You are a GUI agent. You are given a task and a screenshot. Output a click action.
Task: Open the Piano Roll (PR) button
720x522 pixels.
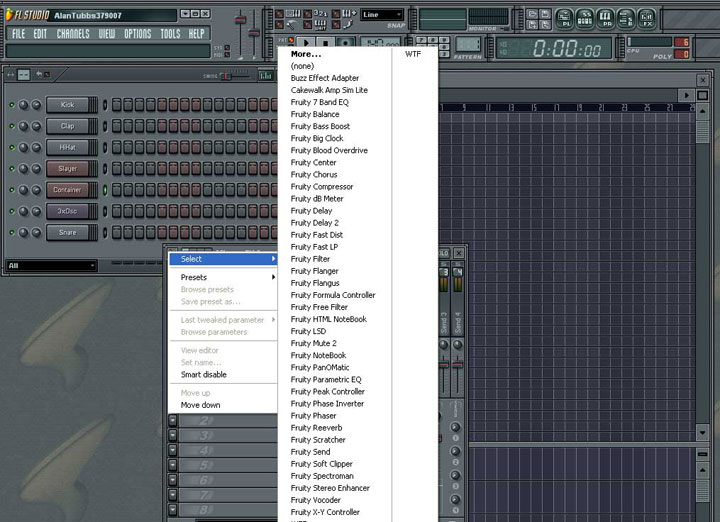click(x=605, y=19)
